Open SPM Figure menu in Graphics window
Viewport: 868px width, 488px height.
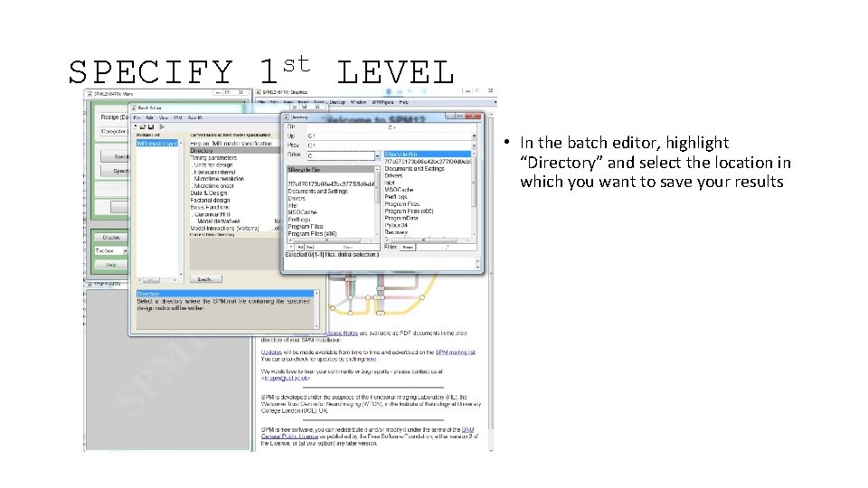pyautogui.click(x=382, y=102)
